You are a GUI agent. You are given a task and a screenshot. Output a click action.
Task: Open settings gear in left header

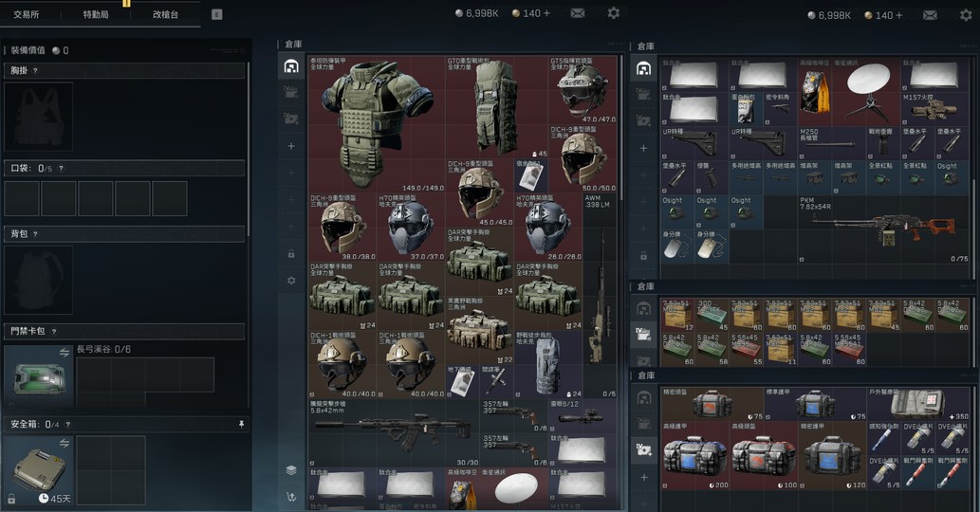614,12
